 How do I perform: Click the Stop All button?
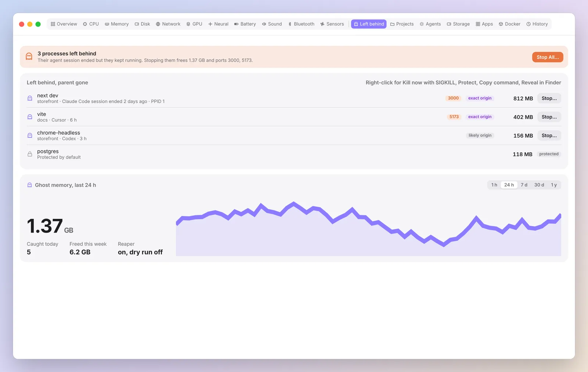pos(548,57)
